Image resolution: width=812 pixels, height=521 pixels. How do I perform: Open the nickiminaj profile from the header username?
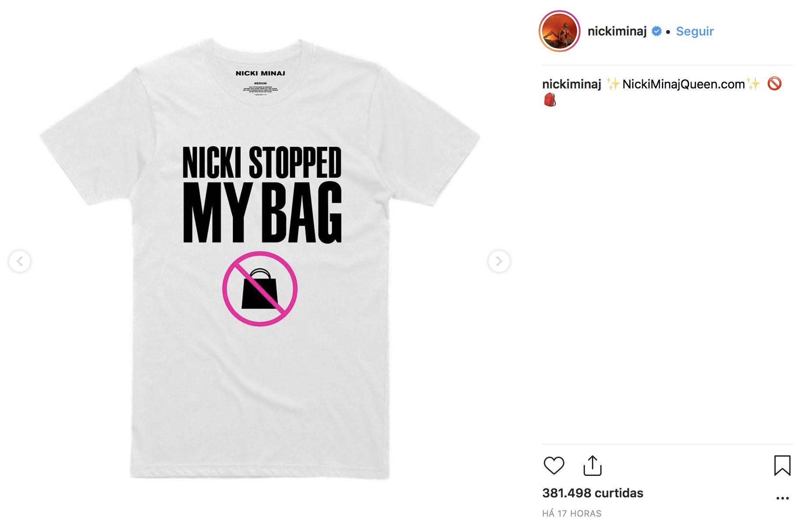pos(617,31)
